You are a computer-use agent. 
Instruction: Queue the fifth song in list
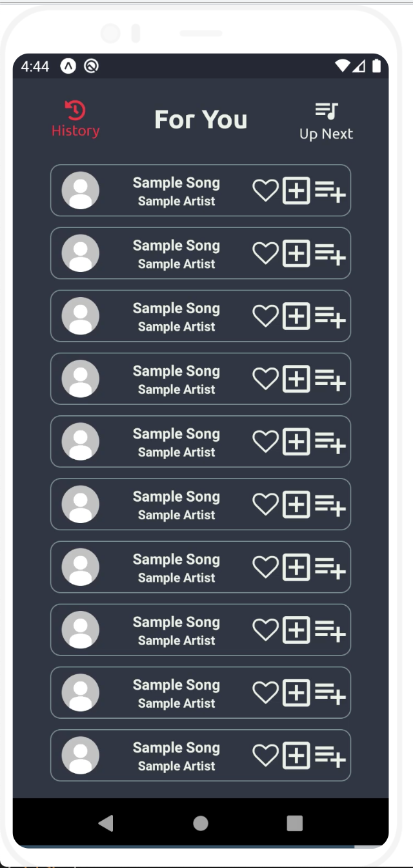point(330,442)
